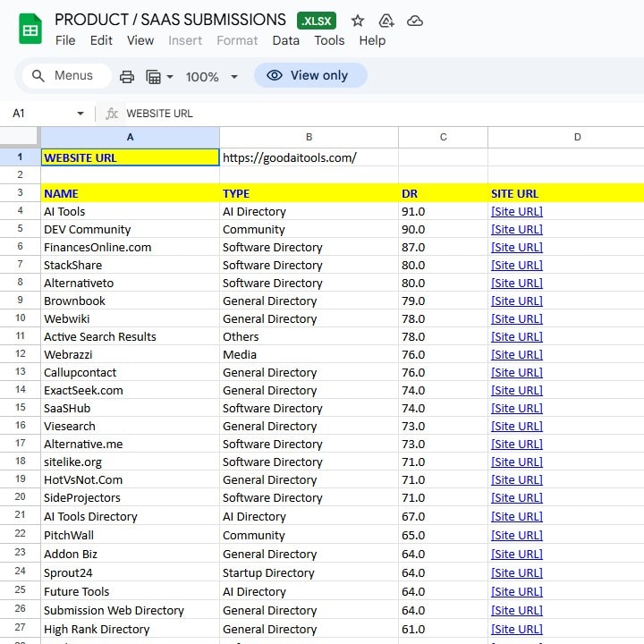Open the Site URL link for DEV Community

pyautogui.click(x=517, y=230)
